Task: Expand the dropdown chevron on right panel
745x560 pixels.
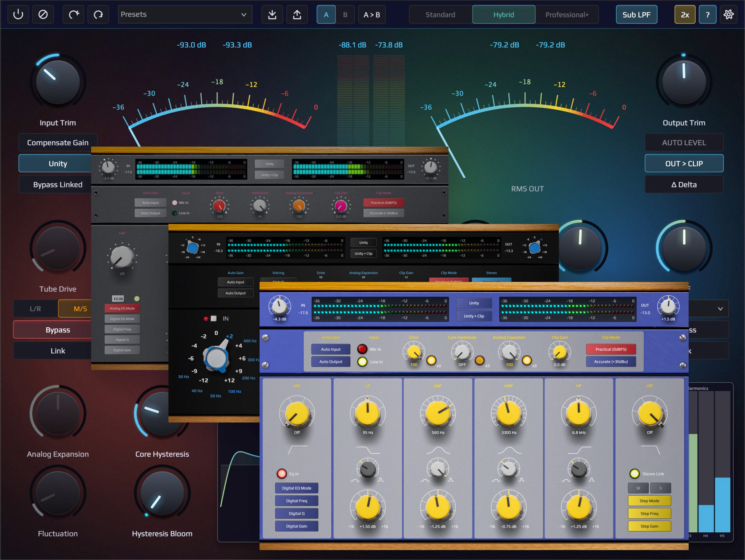Action: coord(720,309)
